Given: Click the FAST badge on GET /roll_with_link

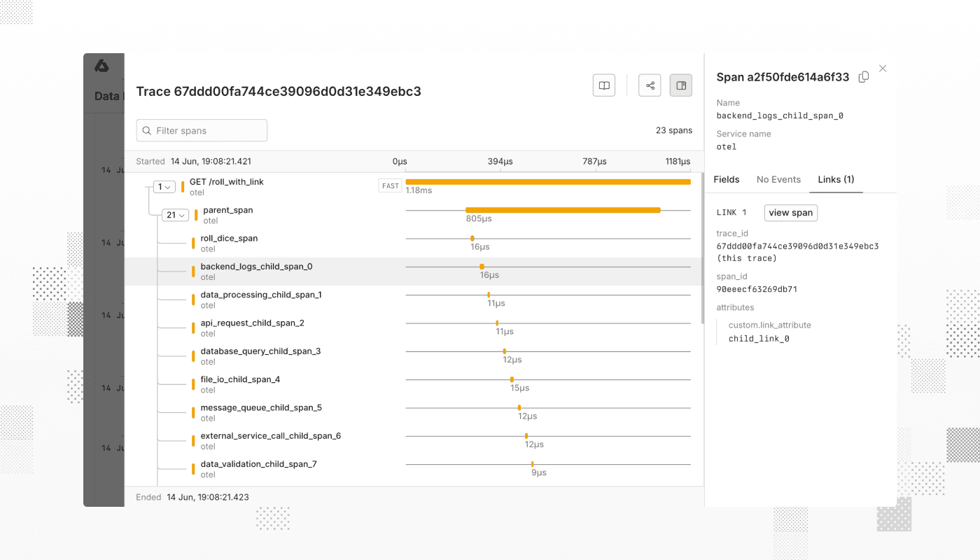Looking at the screenshot, I should point(390,185).
